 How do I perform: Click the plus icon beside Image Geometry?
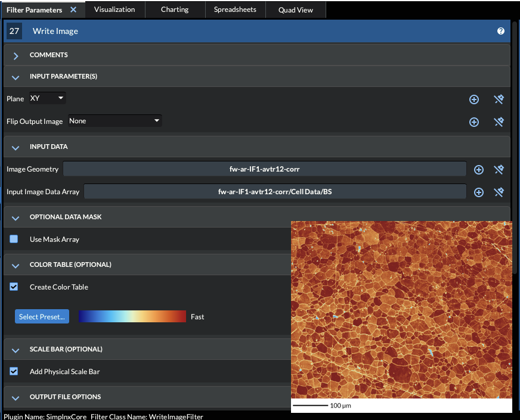478,170
